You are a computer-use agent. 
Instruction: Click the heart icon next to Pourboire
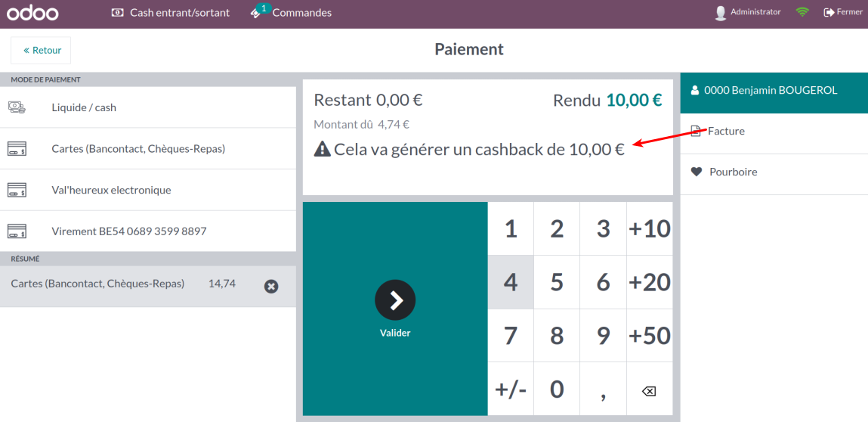tap(697, 172)
